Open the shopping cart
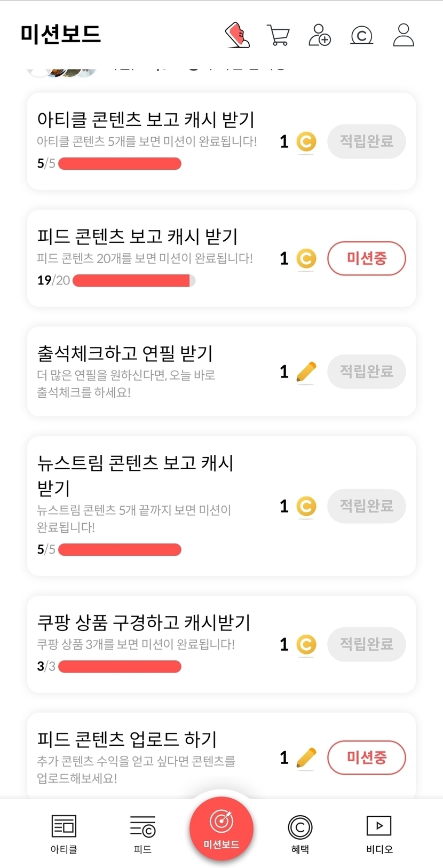Viewport: 443px width, 868px height. (x=278, y=36)
